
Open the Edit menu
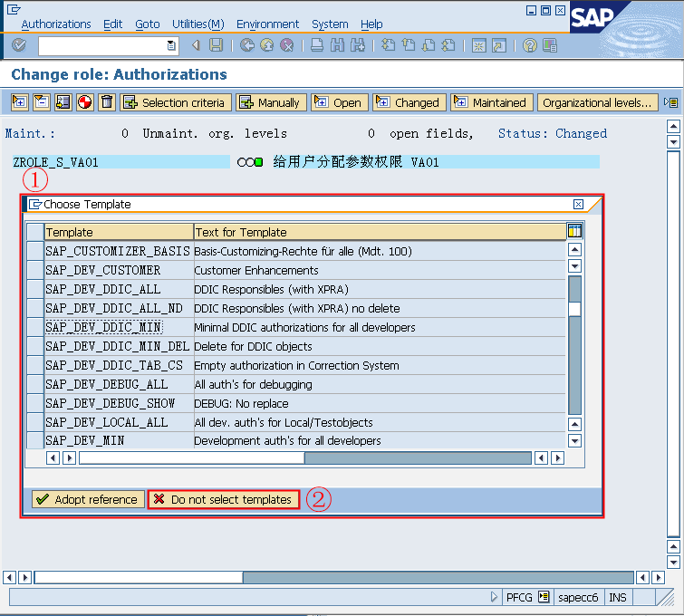pos(112,24)
